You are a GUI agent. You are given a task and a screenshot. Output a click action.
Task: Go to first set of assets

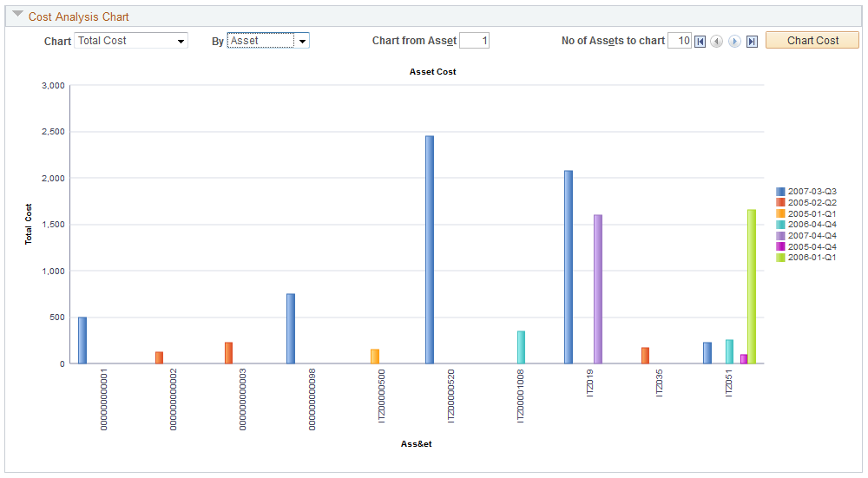[x=700, y=42]
